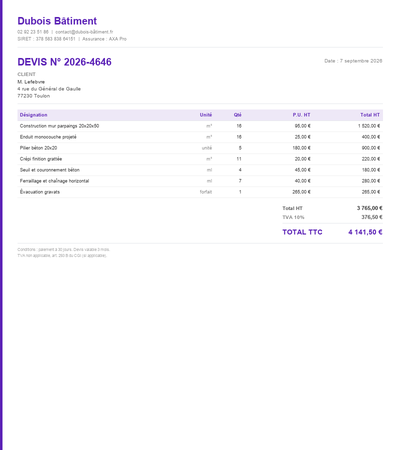Click the Pilier béton 20x20 line item

tap(38, 148)
